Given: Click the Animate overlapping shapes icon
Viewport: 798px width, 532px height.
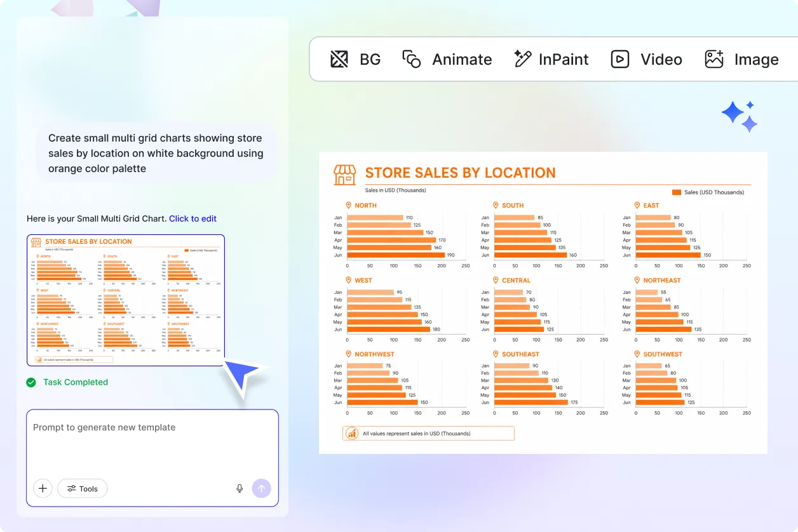Looking at the screenshot, I should (x=412, y=60).
